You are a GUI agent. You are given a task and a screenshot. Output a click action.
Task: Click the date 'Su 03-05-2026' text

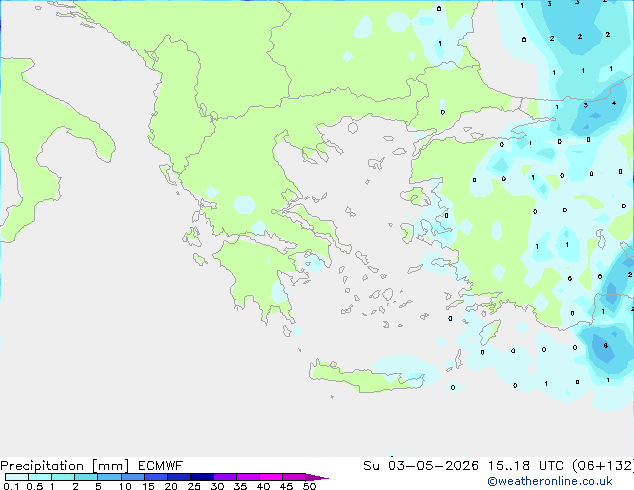coord(421,465)
